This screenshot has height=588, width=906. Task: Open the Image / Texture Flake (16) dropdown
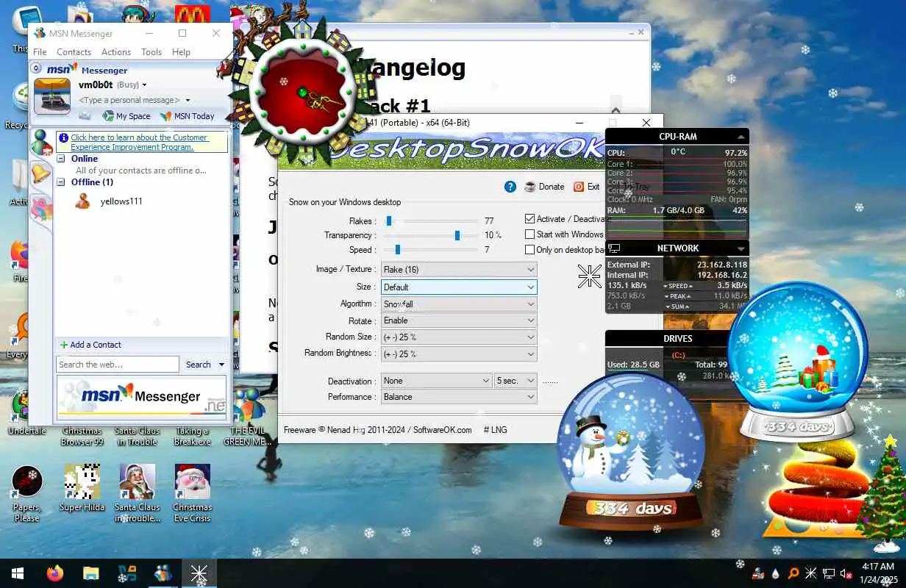459,270
